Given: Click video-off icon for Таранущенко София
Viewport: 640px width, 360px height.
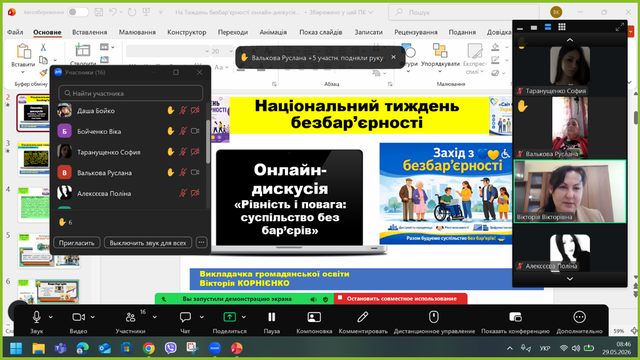Looking at the screenshot, I should [x=195, y=152].
